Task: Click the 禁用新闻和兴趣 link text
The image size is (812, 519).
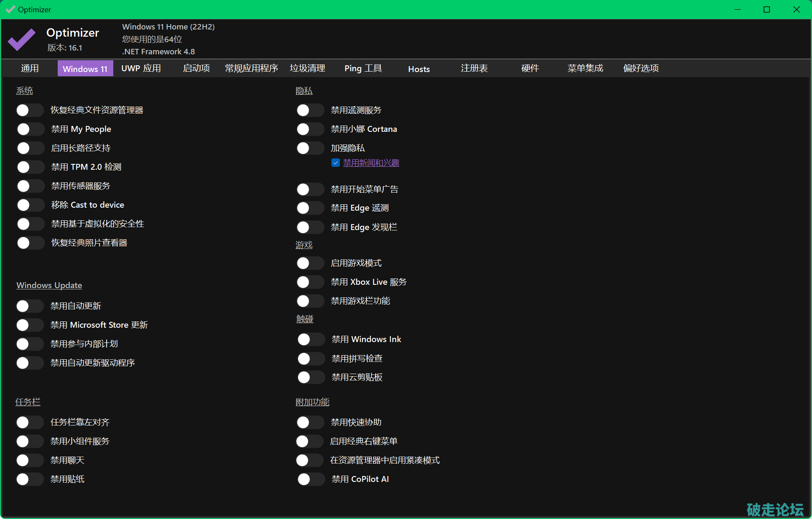Action: tap(371, 163)
